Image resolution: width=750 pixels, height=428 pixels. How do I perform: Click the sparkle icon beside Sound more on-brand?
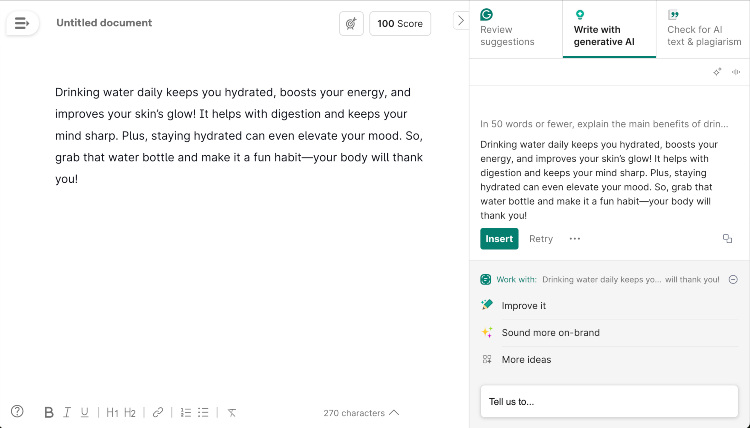[x=487, y=332]
